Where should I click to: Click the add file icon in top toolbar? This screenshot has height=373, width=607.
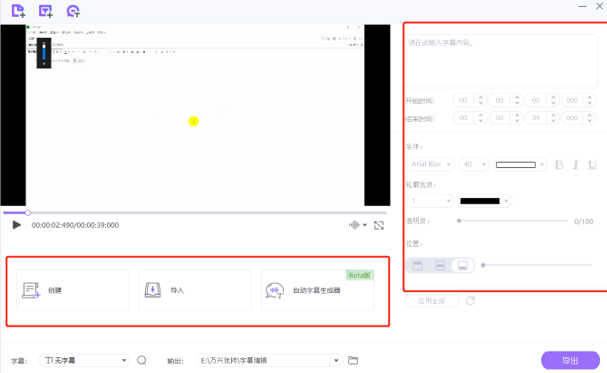click(x=18, y=11)
